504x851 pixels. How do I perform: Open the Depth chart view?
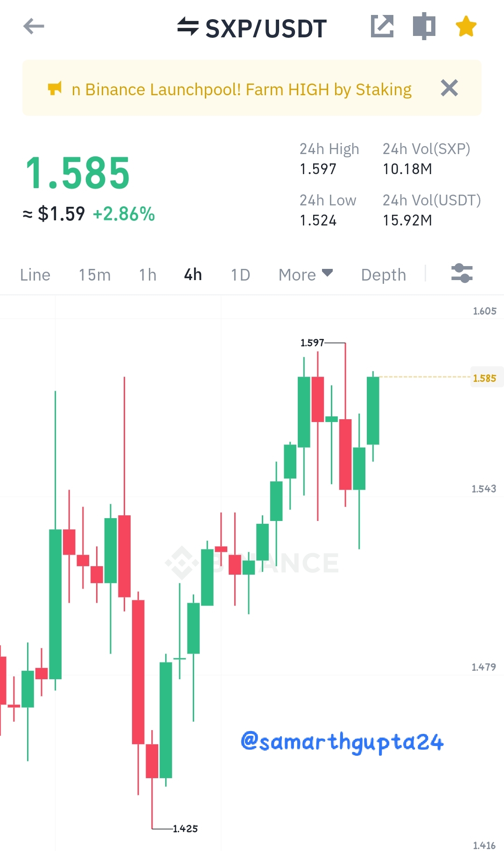384,274
